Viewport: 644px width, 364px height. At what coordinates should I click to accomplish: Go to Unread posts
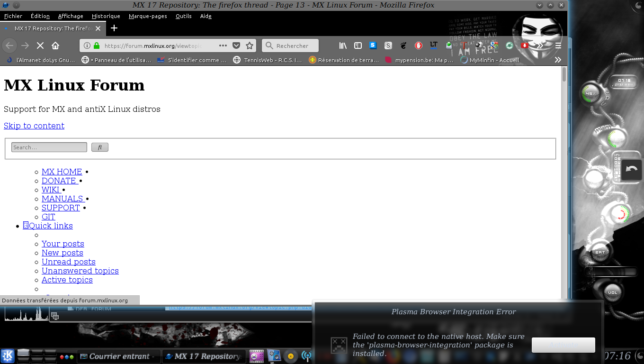[69, 262]
